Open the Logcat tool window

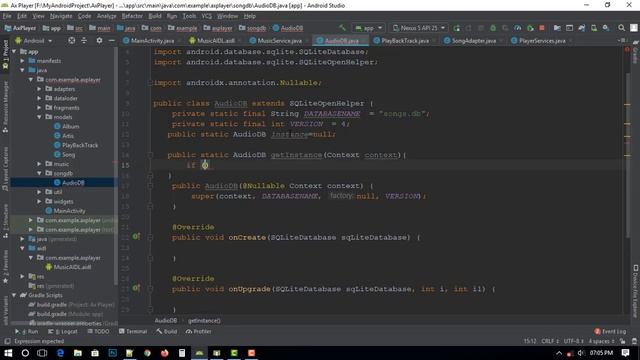62,331
